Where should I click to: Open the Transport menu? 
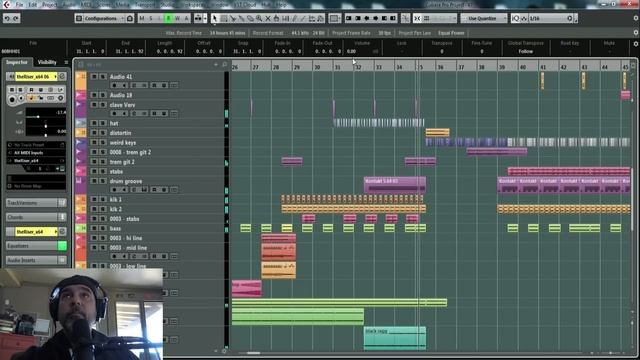[x=145, y=5]
